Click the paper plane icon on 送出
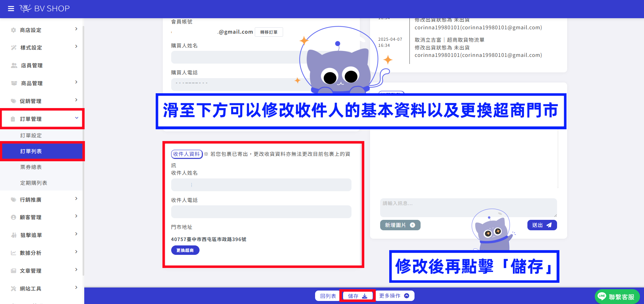Viewport: 644px width, 304px height. 549,225
